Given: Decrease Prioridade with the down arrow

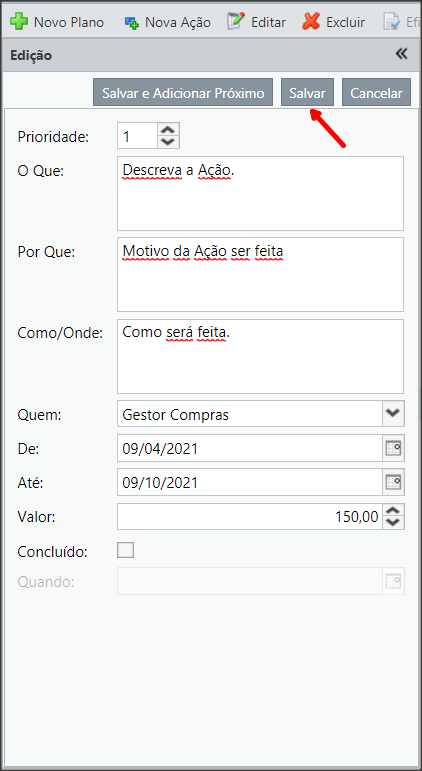Looking at the screenshot, I should (x=169, y=142).
